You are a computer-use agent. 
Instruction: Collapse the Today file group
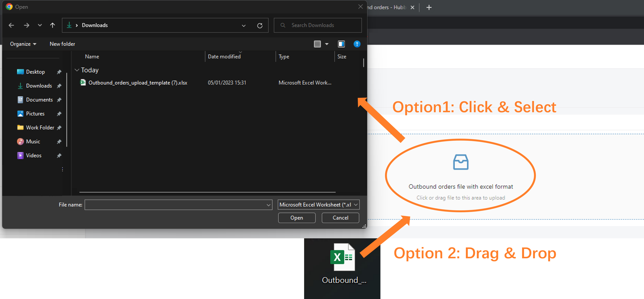click(77, 70)
